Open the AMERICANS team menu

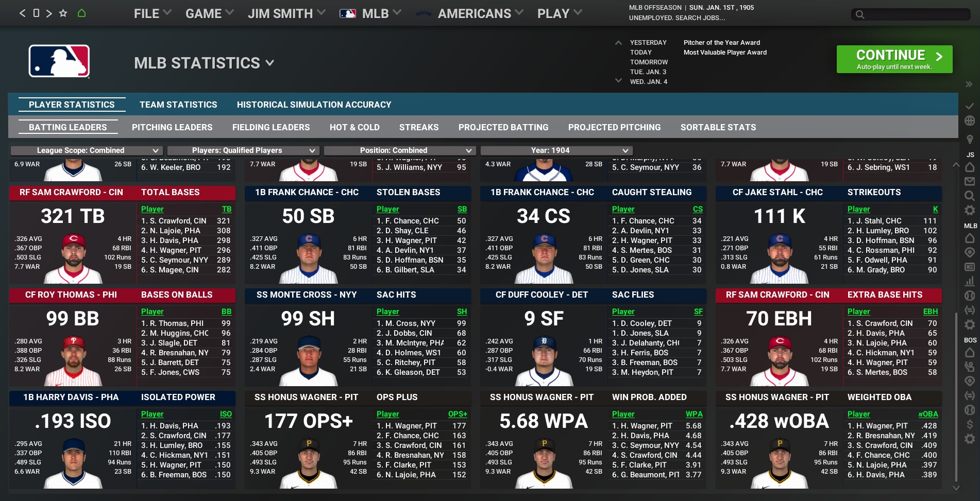(x=469, y=13)
